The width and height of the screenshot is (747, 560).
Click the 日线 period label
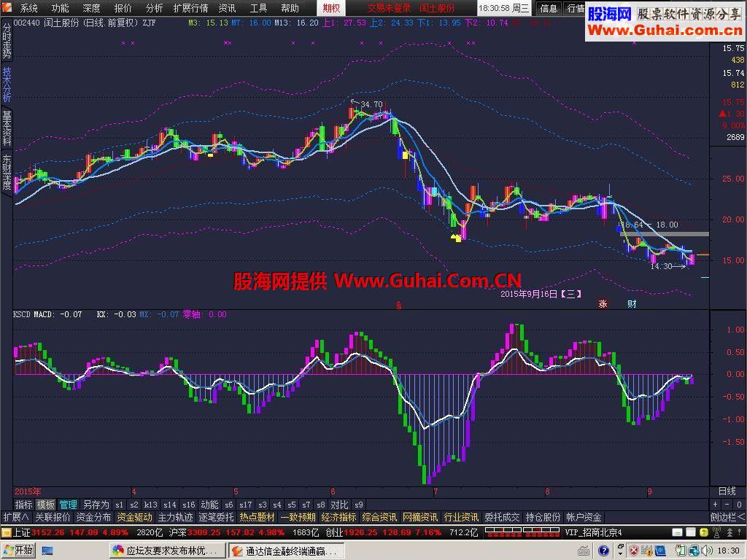pyautogui.click(x=727, y=491)
